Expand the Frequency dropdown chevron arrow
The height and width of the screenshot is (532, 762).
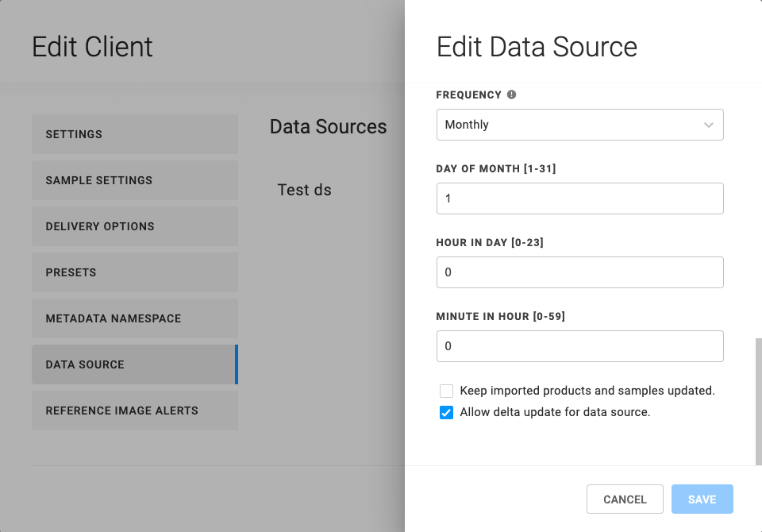pos(708,125)
